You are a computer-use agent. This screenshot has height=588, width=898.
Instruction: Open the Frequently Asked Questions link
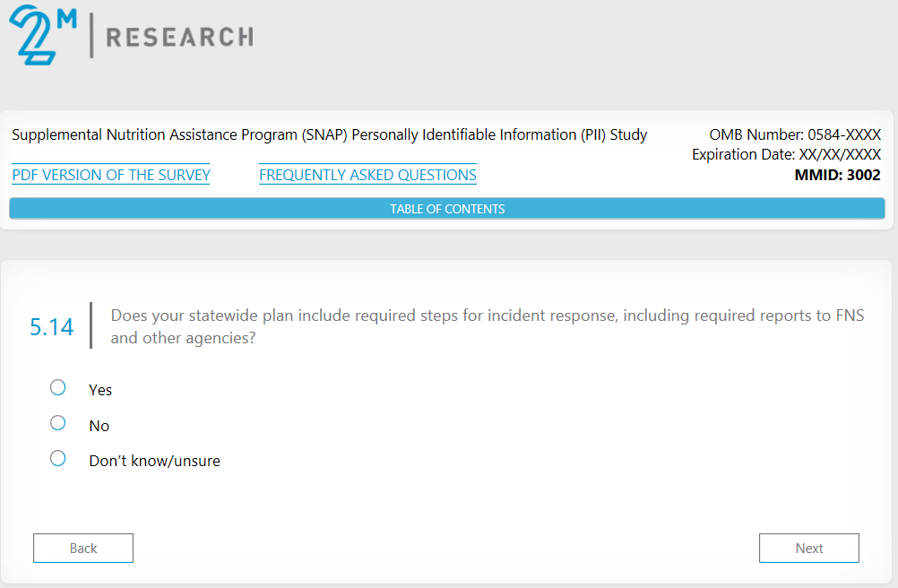(367, 175)
